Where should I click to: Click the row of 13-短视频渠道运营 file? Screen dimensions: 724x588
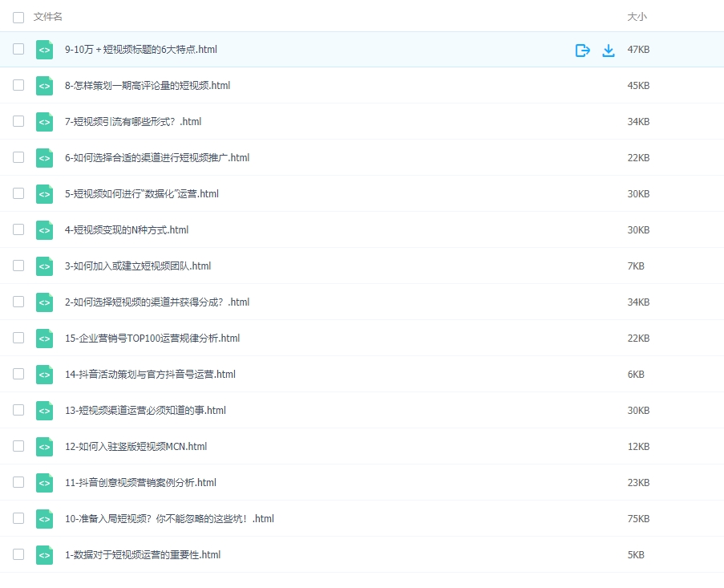pos(144,410)
